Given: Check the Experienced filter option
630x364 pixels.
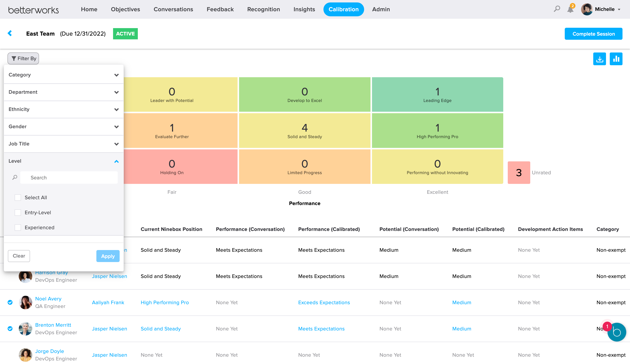Looking at the screenshot, I should point(18,227).
